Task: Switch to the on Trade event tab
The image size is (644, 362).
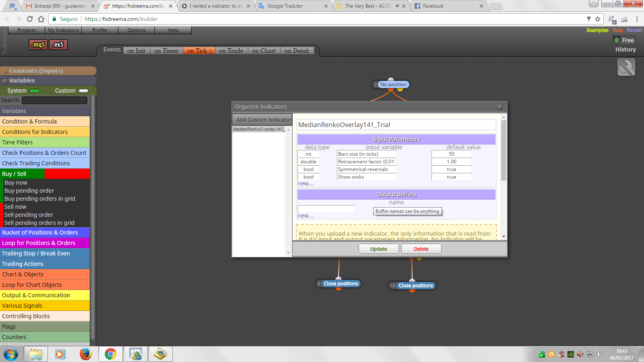Action: [x=231, y=51]
